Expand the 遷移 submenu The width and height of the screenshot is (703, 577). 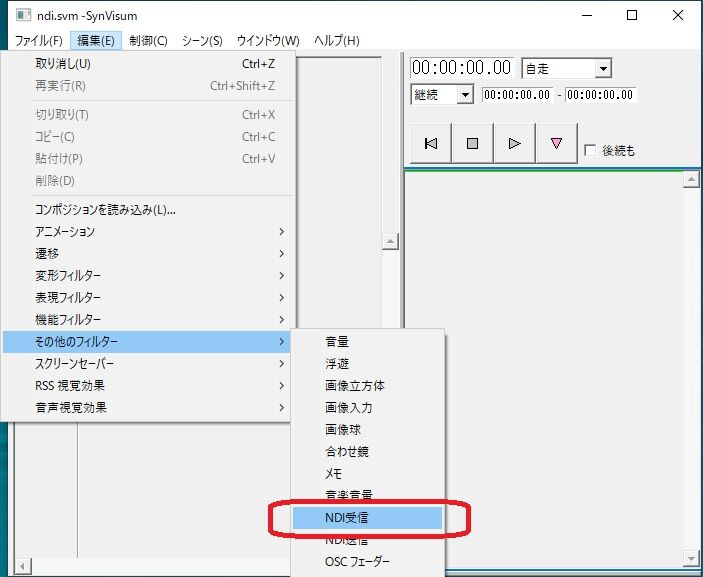(x=148, y=253)
